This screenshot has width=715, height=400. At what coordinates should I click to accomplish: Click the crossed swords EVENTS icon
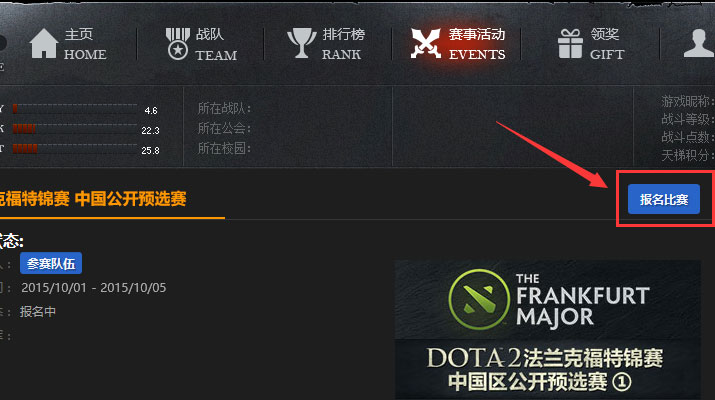[x=426, y=43]
